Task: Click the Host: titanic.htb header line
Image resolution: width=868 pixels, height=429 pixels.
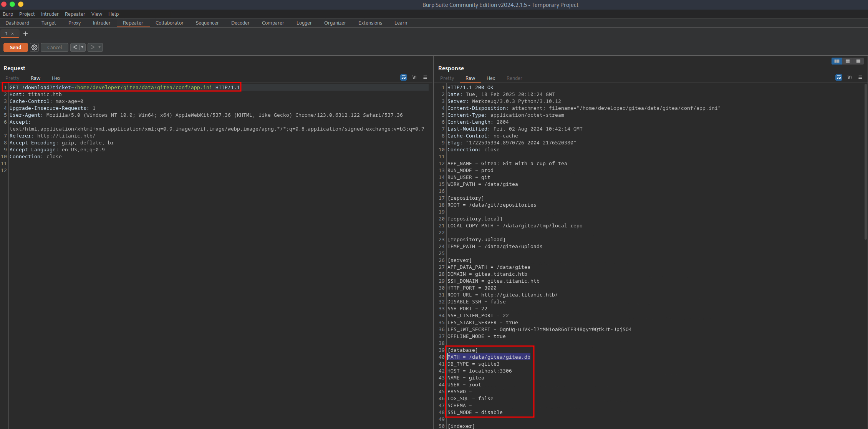Action: (35, 94)
